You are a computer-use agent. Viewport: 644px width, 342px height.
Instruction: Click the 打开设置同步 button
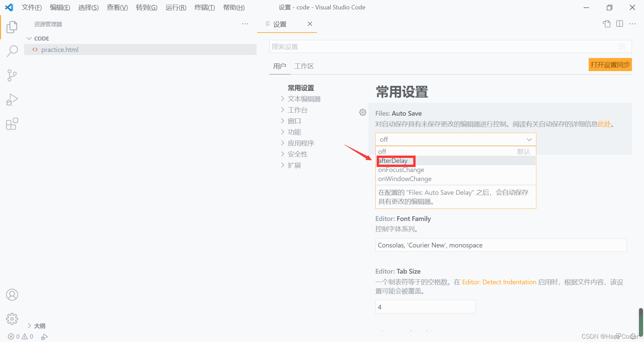tap(610, 65)
